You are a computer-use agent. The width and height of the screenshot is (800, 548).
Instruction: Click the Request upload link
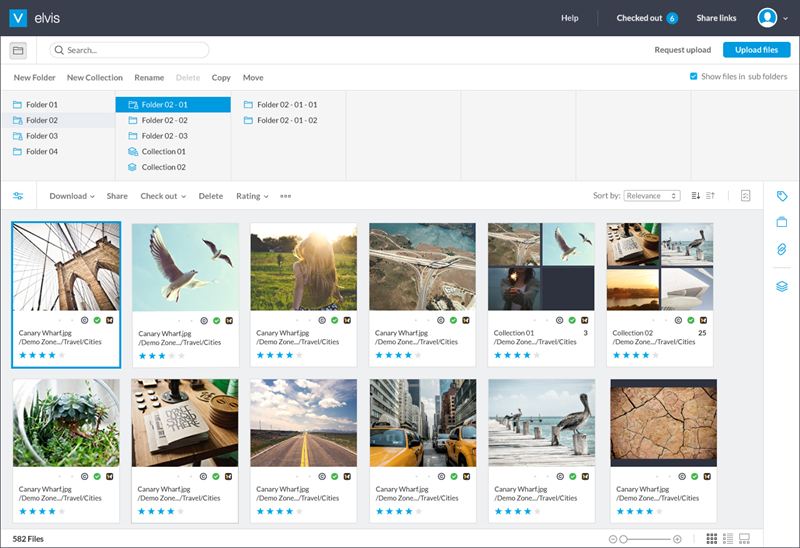[x=682, y=50]
